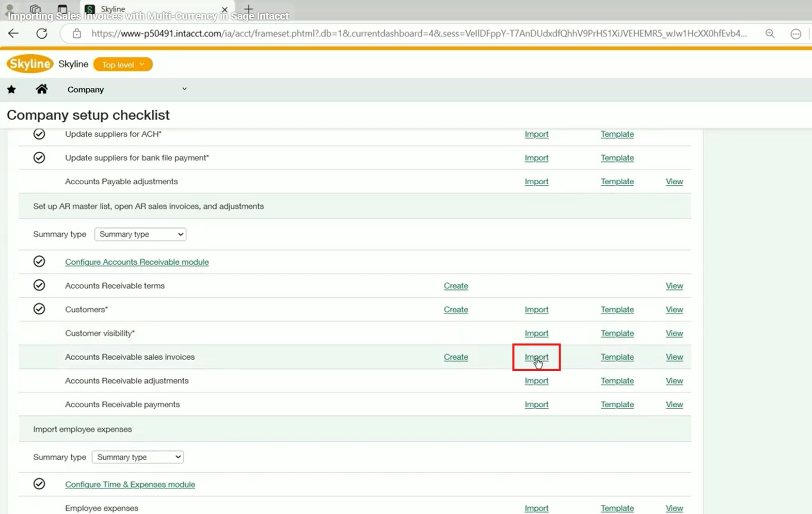Reload the page with refresh icon
The height and width of the screenshot is (514, 812).
(42, 34)
